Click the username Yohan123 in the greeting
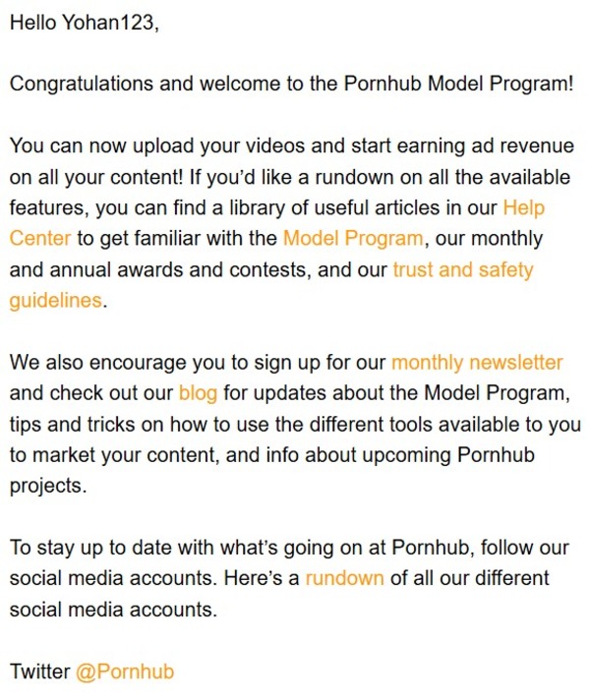 point(108,22)
